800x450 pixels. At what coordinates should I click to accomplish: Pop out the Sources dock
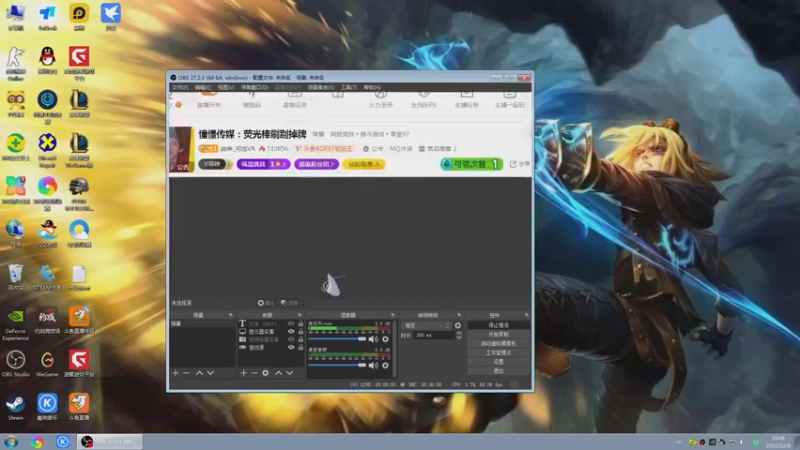tap(299, 315)
